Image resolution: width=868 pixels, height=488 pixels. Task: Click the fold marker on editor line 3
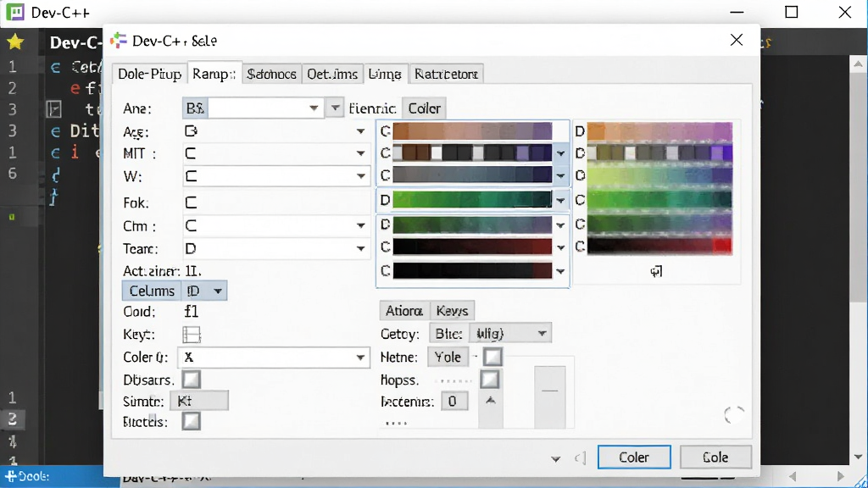[x=54, y=109]
